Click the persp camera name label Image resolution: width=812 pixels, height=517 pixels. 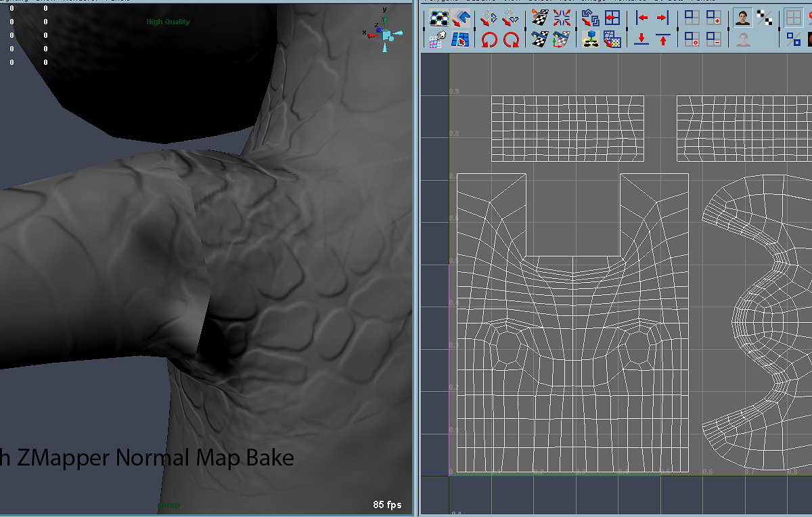click(168, 505)
